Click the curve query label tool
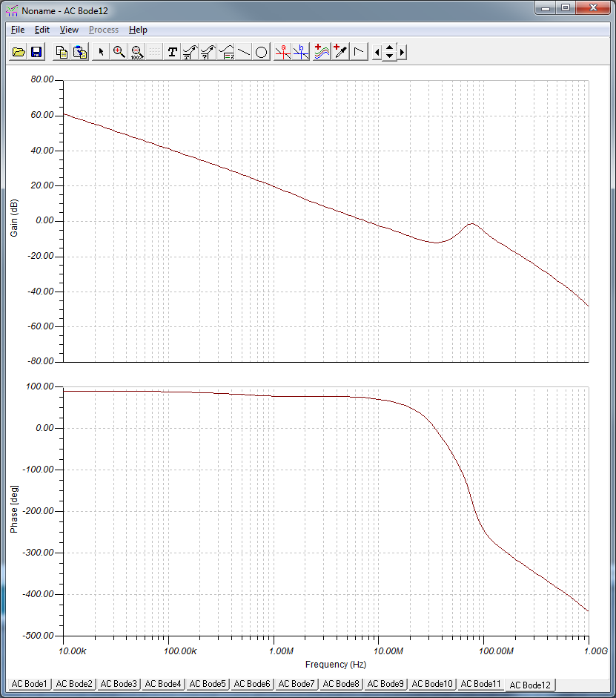 coord(208,52)
